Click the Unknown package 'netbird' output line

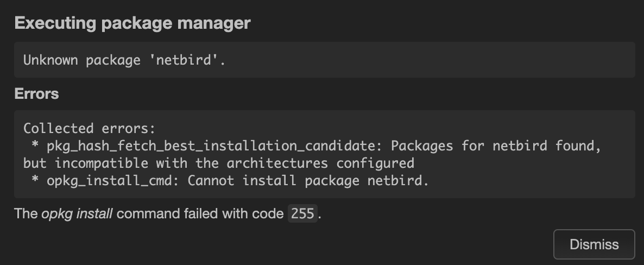124,60
